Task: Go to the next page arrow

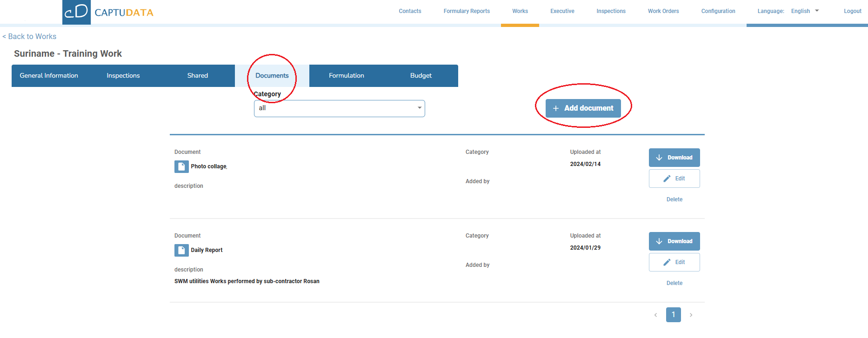Action: pos(691,315)
